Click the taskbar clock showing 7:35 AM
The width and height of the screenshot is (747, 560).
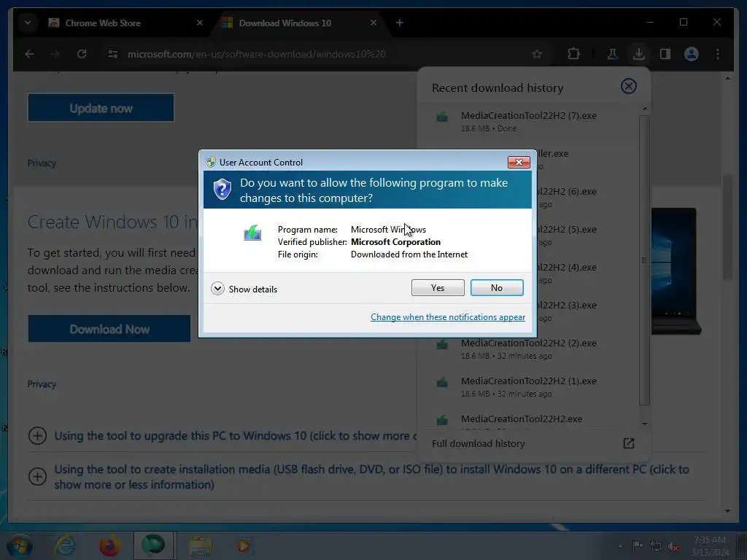point(710,546)
